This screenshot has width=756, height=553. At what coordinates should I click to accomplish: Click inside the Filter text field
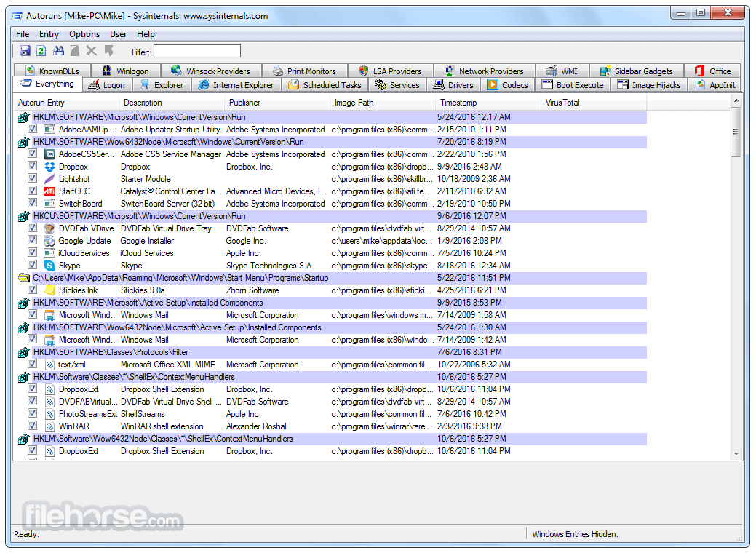[x=196, y=51]
